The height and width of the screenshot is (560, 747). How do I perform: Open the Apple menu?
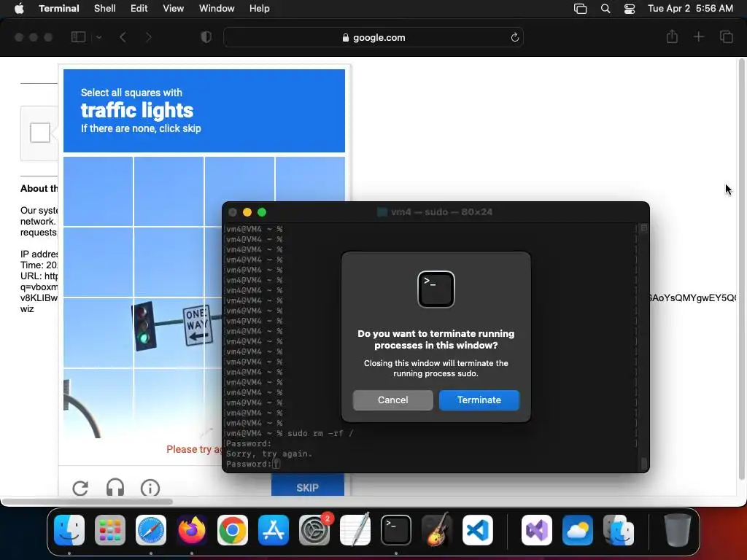tap(19, 9)
